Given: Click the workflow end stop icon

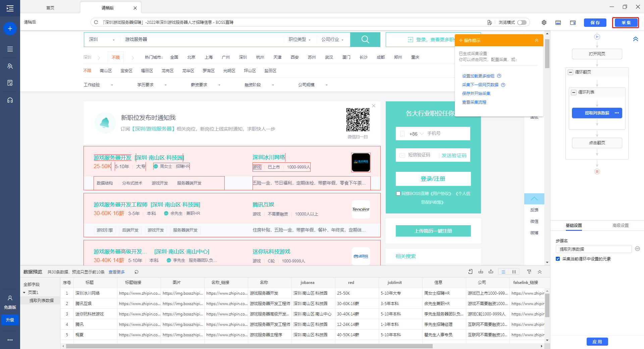Looking at the screenshot, I should point(597,171).
